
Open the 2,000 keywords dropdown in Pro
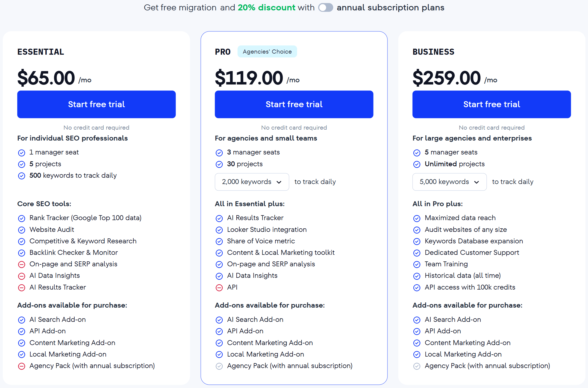point(252,182)
